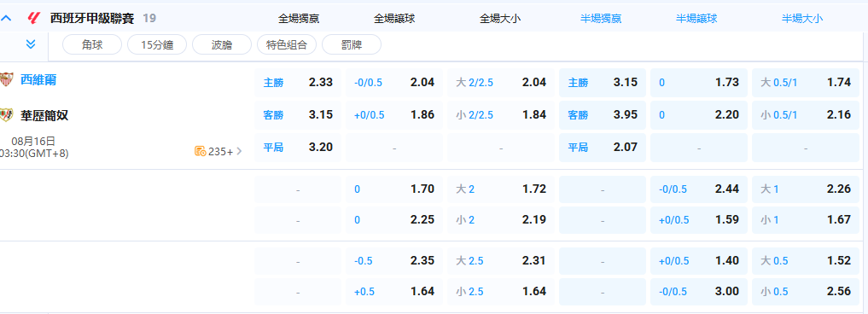Viewport: 868px width, 314px height.
Task: Select the 罰牌 filter
Action: 351,45
